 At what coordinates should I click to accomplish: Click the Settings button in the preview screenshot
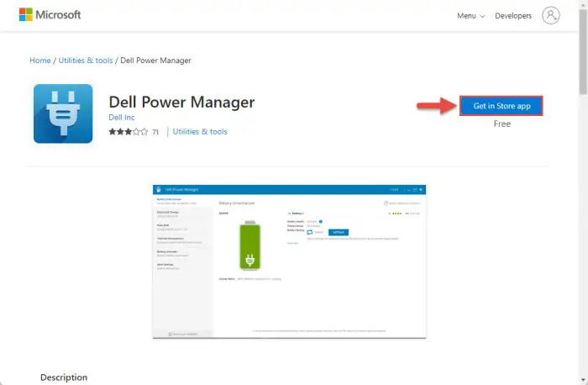(x=337, y=232)
